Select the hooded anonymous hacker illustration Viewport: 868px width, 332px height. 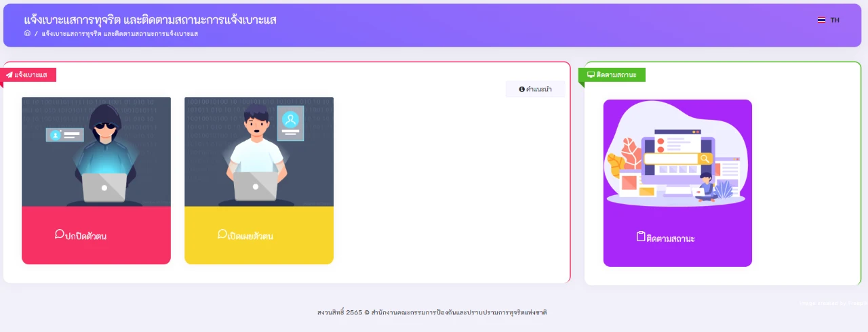pyautogui.click(x=96, y=151)
